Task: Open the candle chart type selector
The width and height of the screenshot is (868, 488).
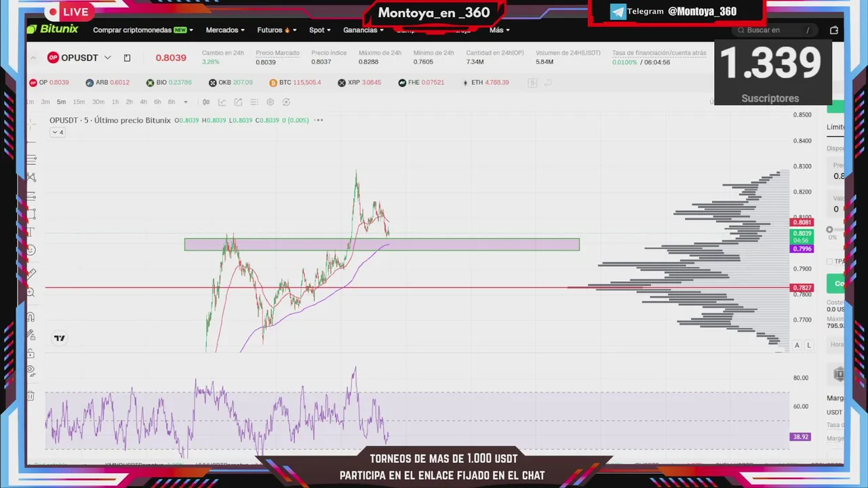Action: [x=206, y=102]
